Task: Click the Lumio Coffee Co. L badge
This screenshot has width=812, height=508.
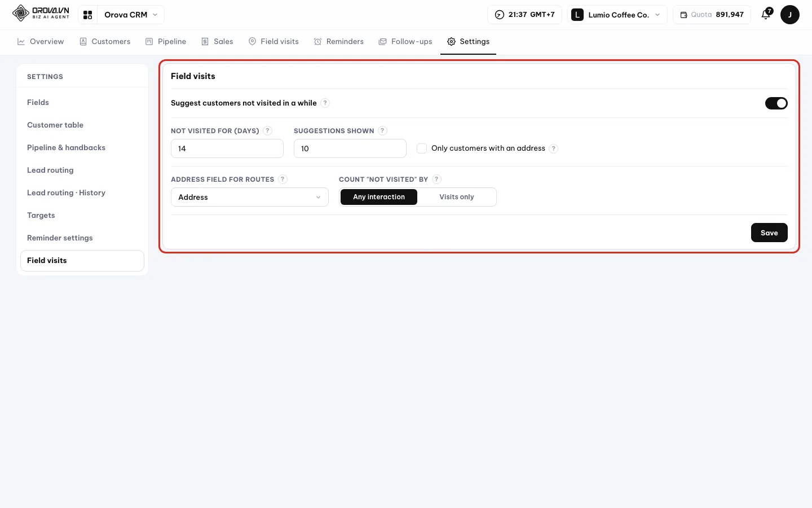Action: tap(577, 15)
